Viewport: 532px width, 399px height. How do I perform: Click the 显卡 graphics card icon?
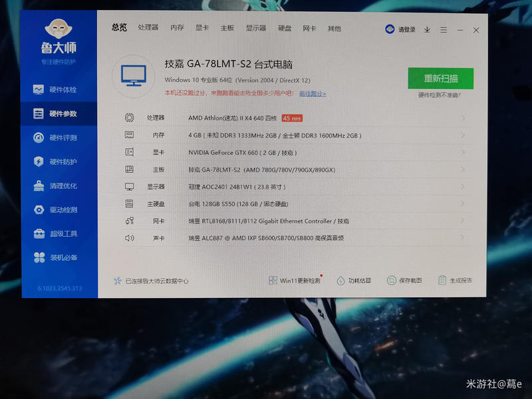pos(129,152)
